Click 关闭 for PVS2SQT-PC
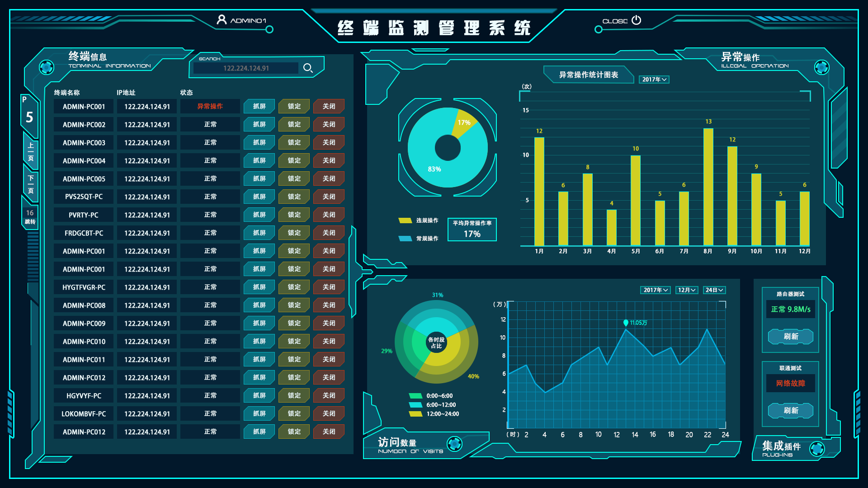 coord(329,197)
